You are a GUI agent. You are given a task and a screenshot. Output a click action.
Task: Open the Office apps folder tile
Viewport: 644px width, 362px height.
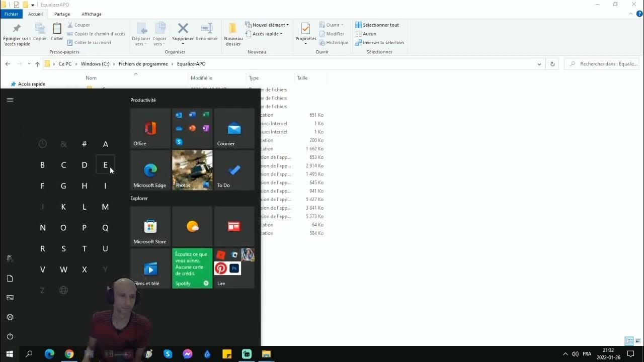(x=192, y=129)
